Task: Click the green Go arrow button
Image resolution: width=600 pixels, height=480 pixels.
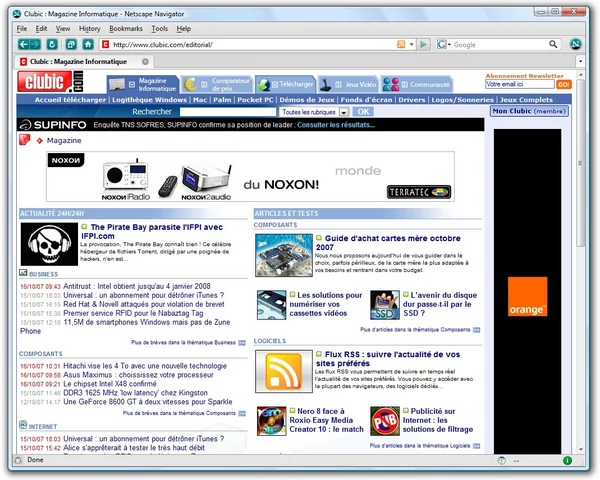Action: click(x=423, y=44)
